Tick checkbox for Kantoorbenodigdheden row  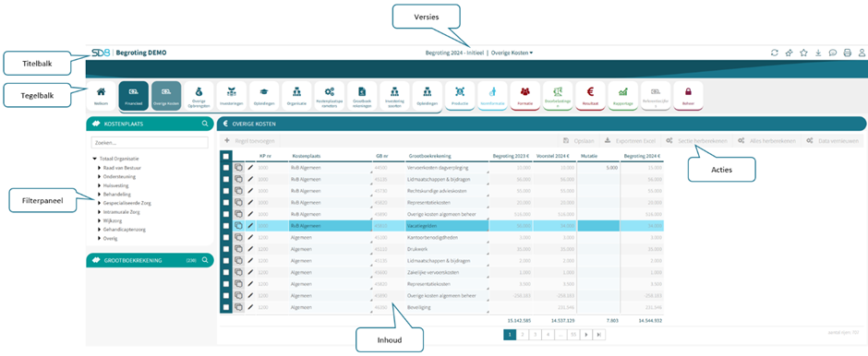[226, 237]
